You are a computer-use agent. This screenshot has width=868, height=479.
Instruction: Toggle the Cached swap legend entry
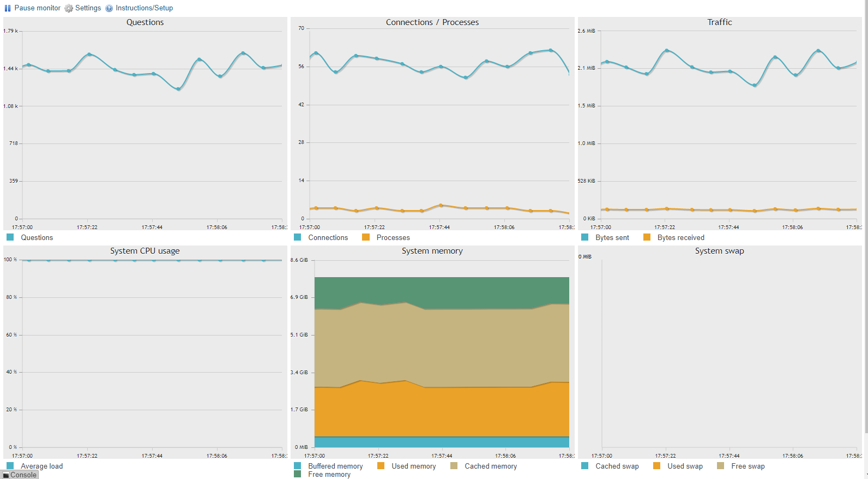[x=617, y=466]
